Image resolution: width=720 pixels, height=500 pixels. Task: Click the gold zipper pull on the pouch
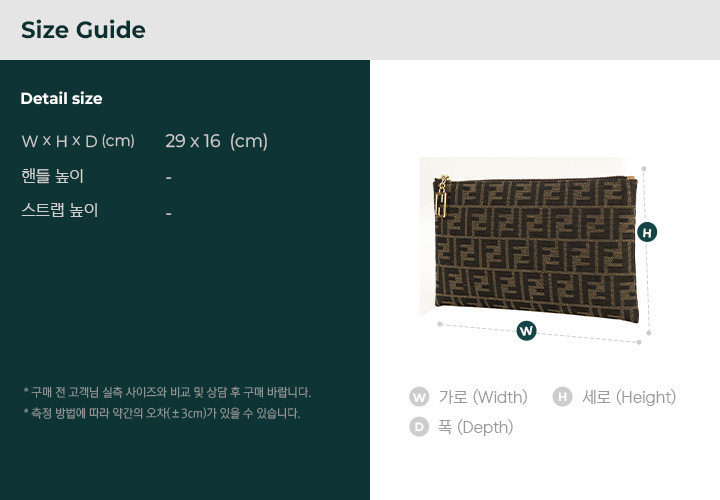441,200
